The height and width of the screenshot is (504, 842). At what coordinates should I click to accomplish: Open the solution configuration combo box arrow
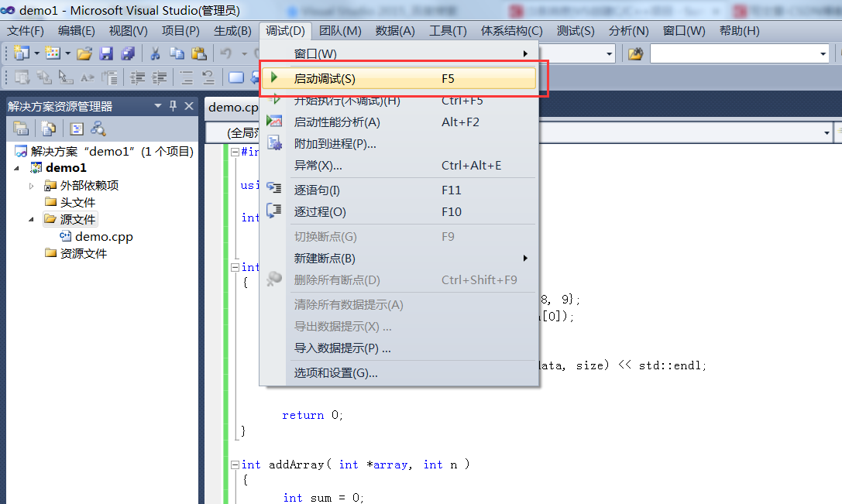[x=609, y=53]
